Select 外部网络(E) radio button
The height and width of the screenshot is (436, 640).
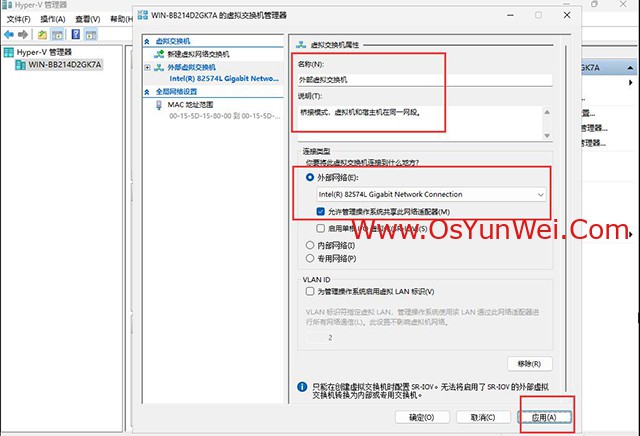click(x=310, y=177)
